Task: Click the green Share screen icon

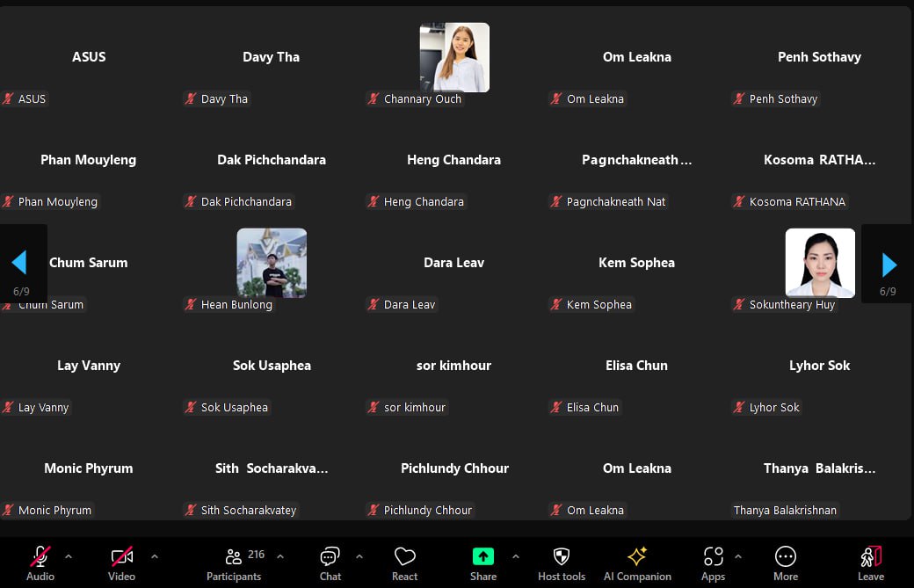Action: coord(483,556)
